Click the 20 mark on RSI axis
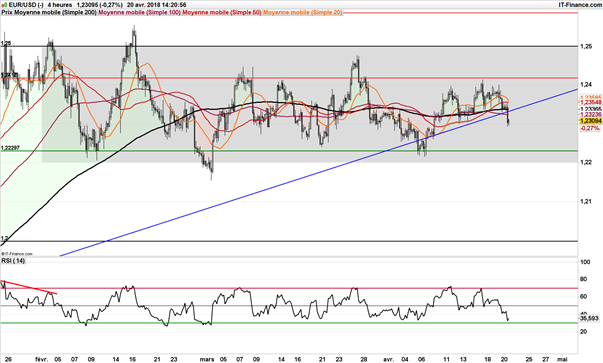 click(x=583, y=331)
